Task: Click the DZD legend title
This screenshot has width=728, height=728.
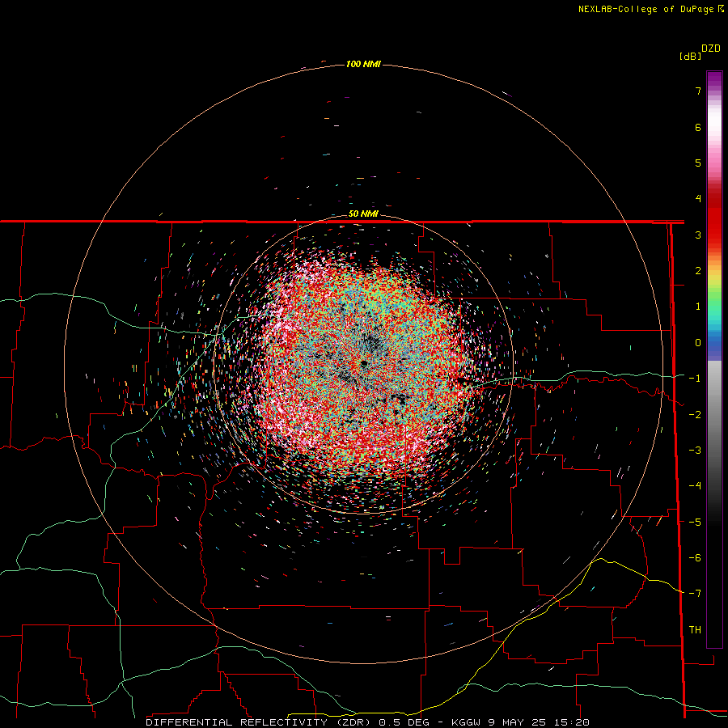Action: click(x=711, y=49)
